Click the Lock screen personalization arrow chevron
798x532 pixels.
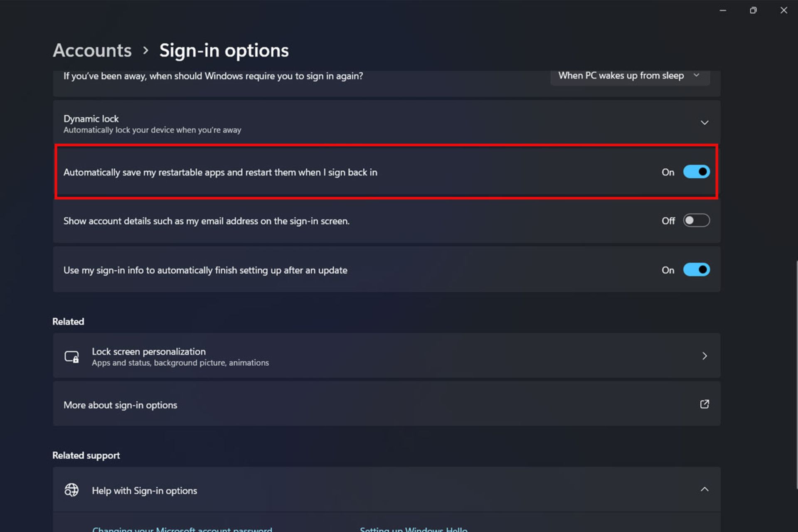(704, 356)
